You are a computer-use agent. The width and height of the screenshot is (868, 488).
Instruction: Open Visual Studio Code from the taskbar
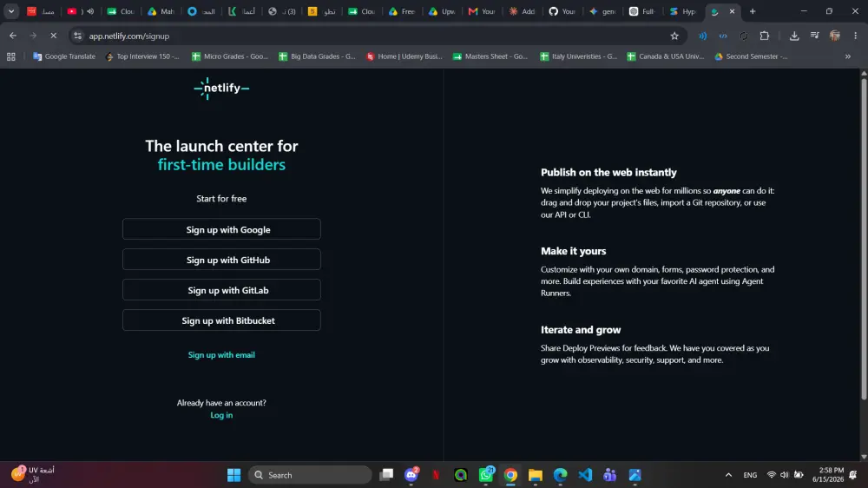[x=585, y=475]
